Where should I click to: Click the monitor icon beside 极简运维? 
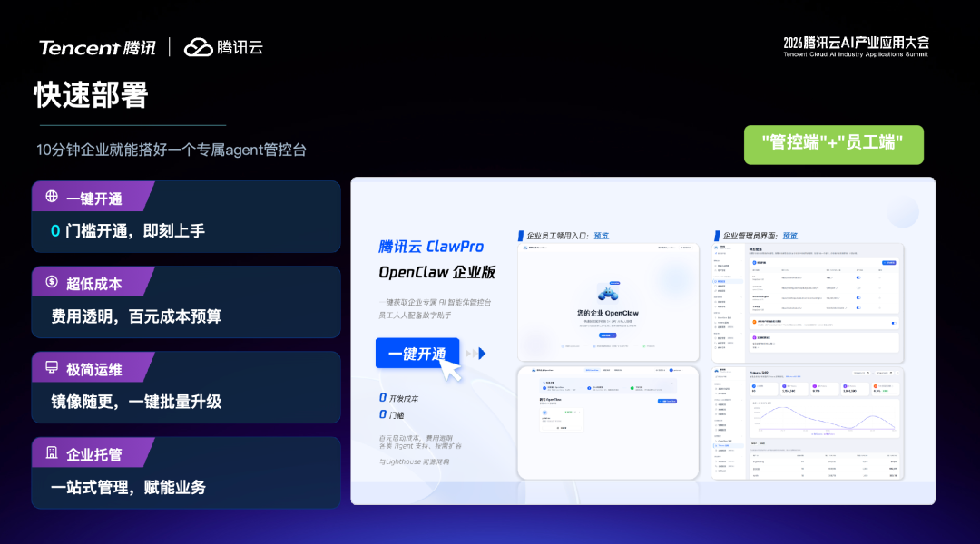click(52, 367)
